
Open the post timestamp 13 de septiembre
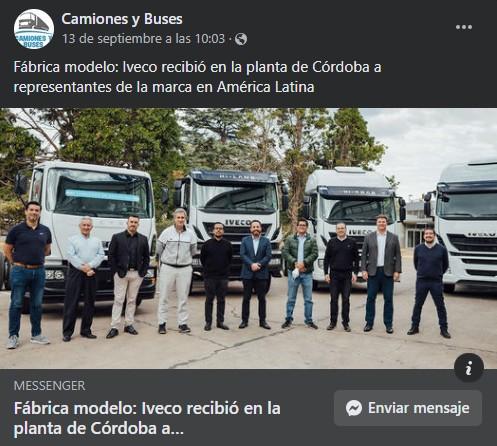[143, 39]
